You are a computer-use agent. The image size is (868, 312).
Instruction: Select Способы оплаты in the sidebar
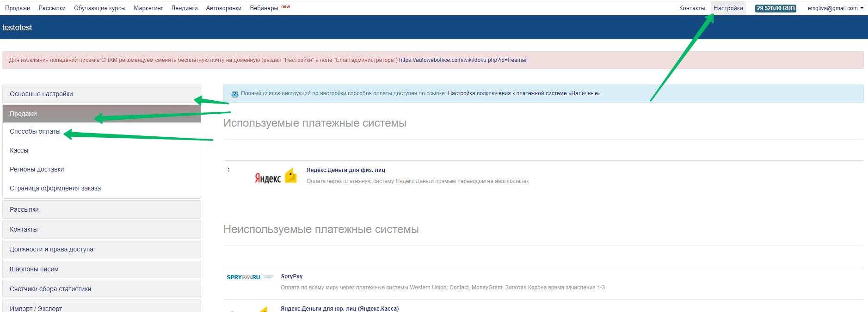pyautogui.click(x=35, y=131)
